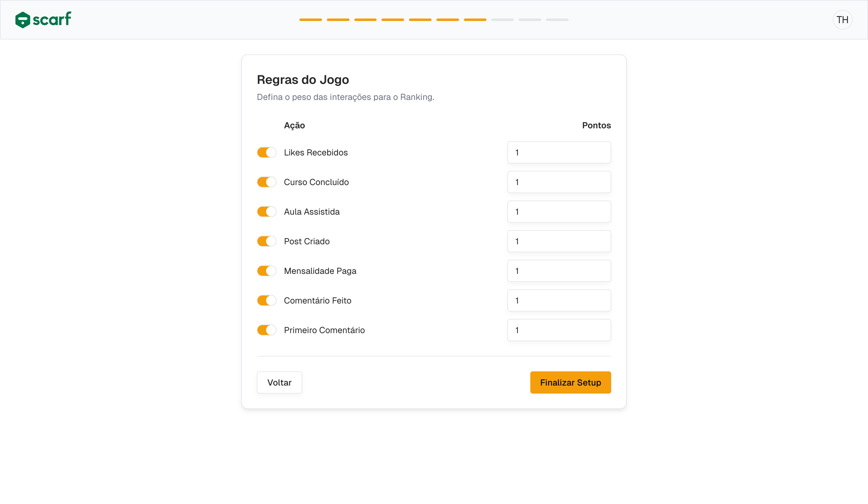Click the Finalizar Setup button
This screenshot has width=868, height=504.
[570, 382]
